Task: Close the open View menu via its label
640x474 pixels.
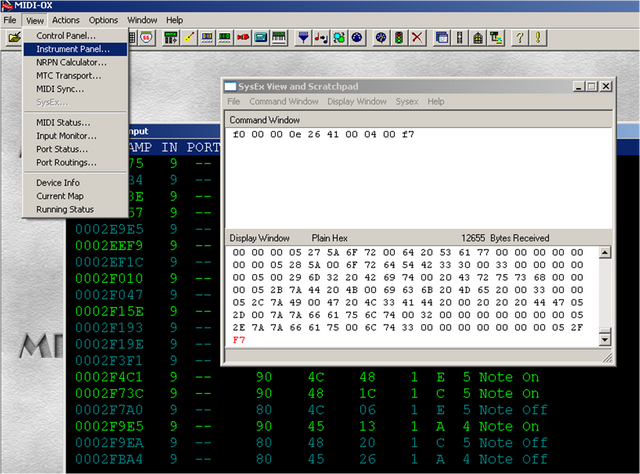Action: 35,20
